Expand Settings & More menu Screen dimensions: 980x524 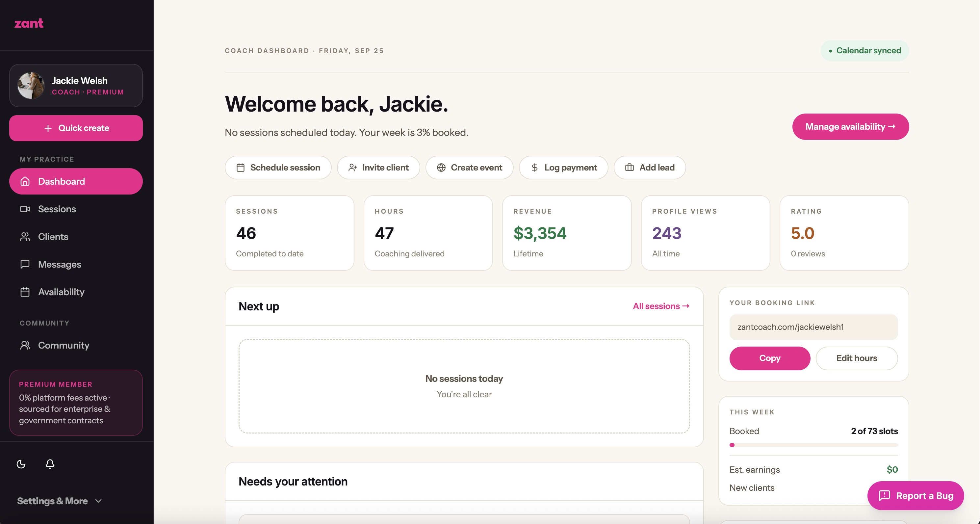[x=60, y=501]
